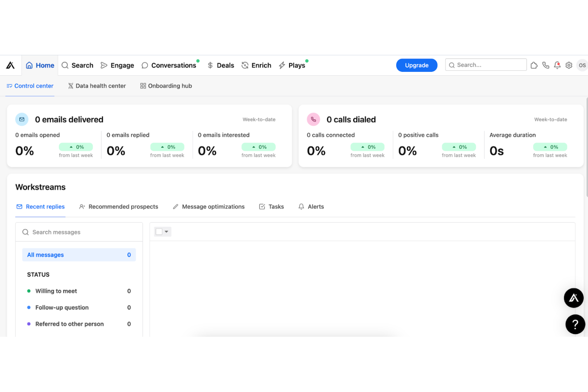Filter by Follow-up question status

coord(79,307)
